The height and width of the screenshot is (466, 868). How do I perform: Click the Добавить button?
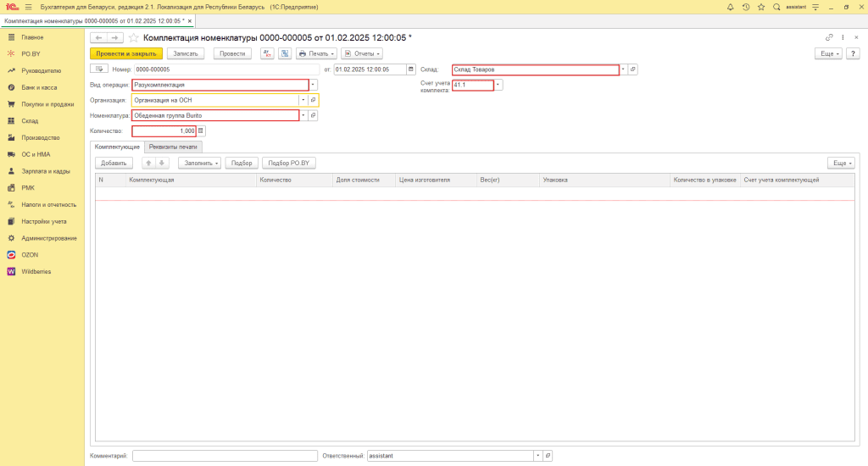tap(113, 163)
